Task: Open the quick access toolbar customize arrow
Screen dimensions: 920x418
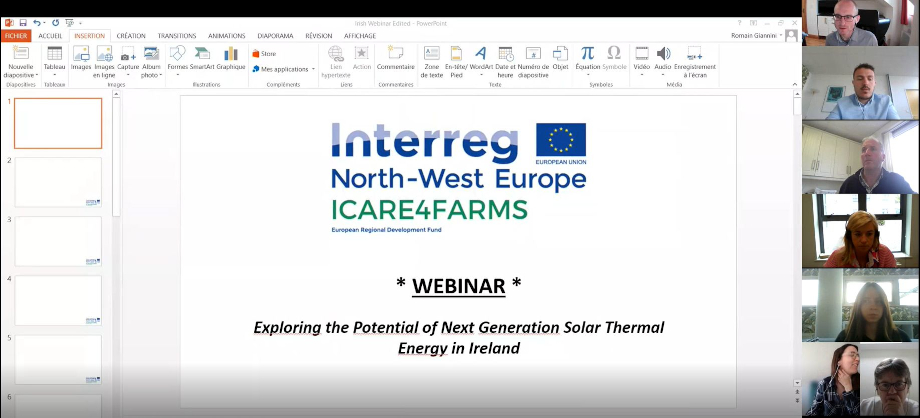Action: coord(79,23)
